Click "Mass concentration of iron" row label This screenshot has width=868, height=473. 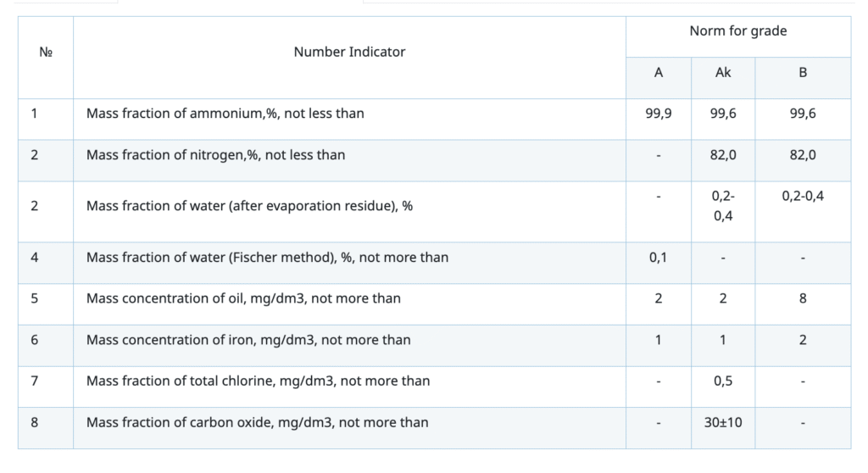coord(248,340)
